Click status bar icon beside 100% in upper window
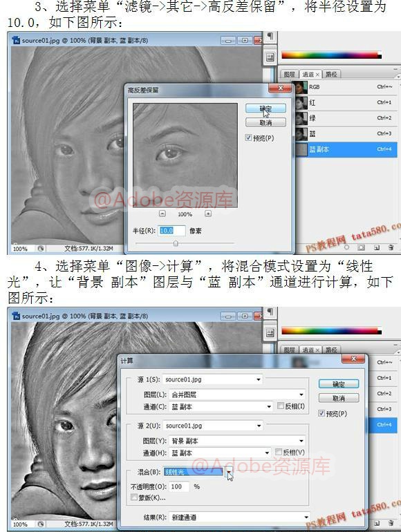 [41, 248]
